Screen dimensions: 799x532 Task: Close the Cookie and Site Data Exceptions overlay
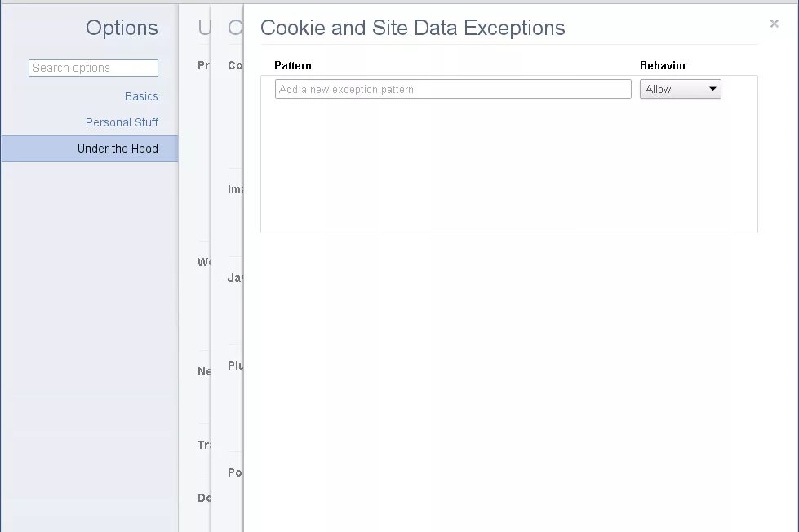774,24
